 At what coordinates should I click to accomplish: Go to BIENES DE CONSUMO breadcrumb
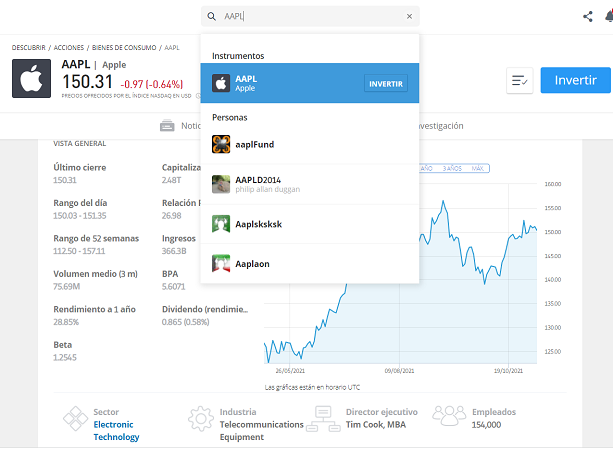pos(124,48)
